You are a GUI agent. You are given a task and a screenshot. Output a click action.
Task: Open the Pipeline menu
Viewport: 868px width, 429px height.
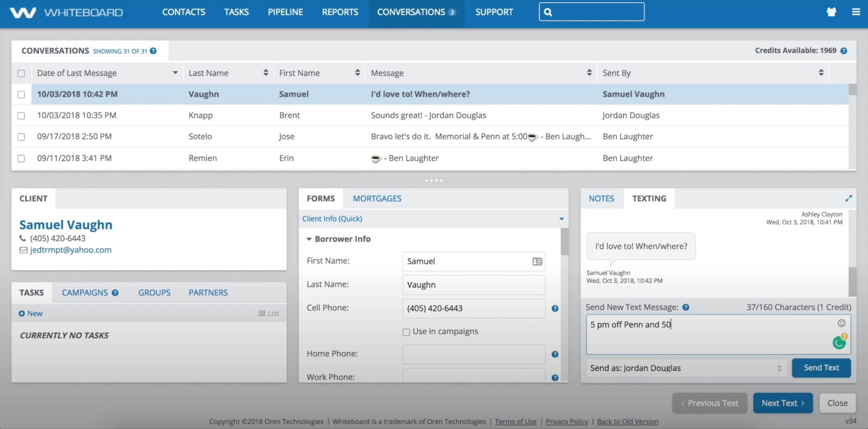coord(285,12)
